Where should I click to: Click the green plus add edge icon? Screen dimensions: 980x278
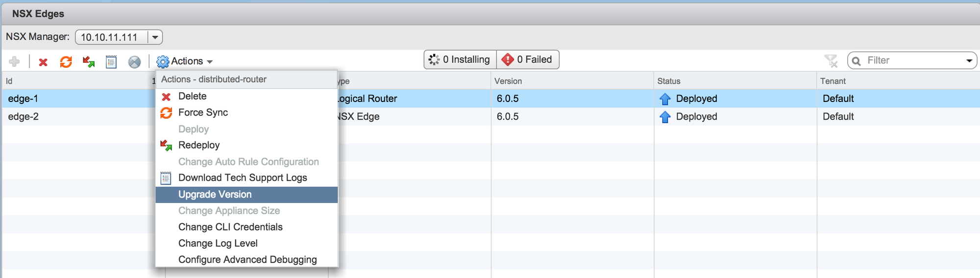pos(14,62)
